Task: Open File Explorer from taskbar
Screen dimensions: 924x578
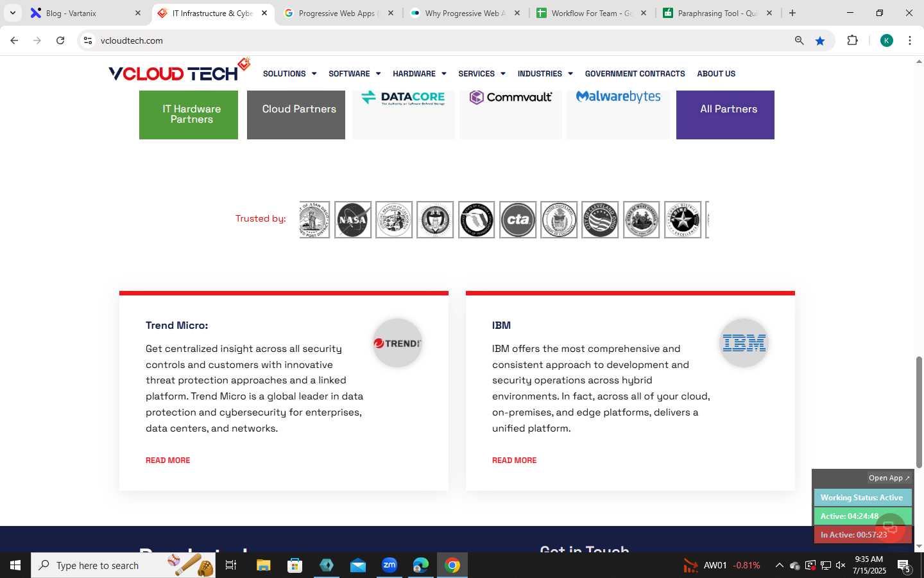Action: [264, 565]
